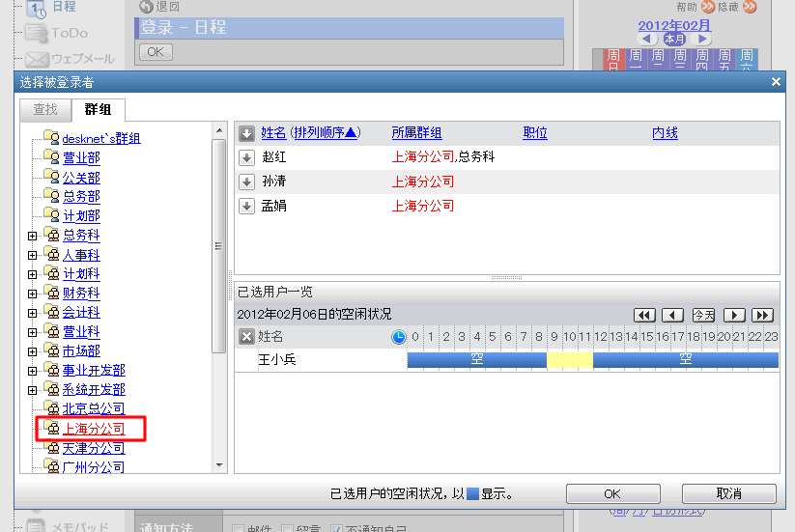This screenshot has width=795, height=532.
Task: Add 赵红 using her down-arrow icon
Action: pyautogui.click(x=247, y=157)
